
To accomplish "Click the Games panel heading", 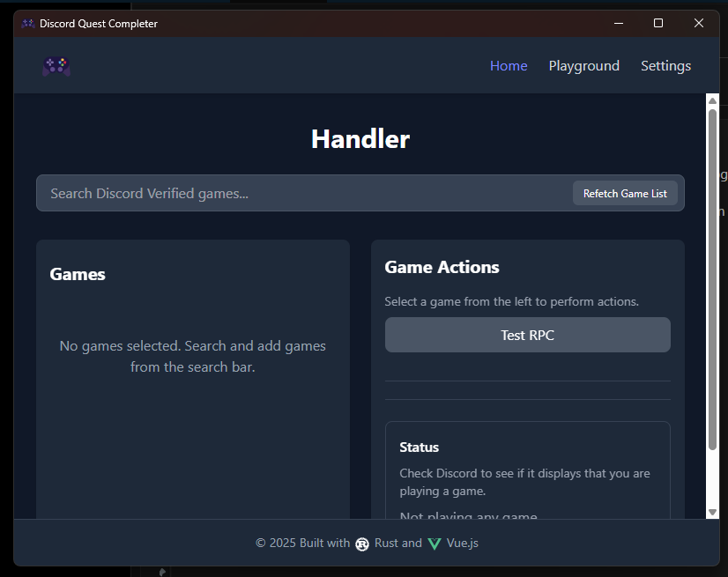I will (x=78, y=274).
